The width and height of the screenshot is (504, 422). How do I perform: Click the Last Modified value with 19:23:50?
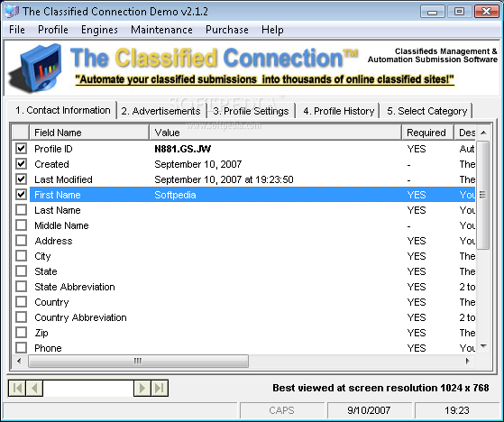tap(224, 179)
